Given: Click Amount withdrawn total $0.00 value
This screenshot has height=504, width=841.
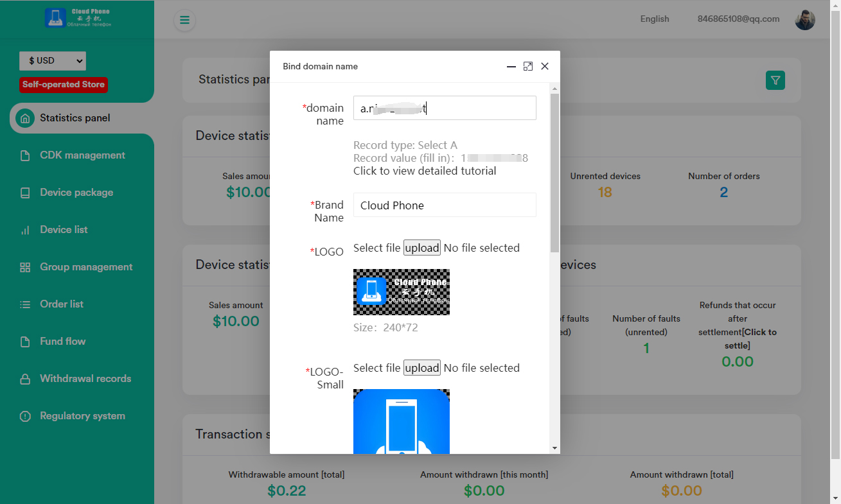Looking at the screenshot, I should click(x=682, y=491).
